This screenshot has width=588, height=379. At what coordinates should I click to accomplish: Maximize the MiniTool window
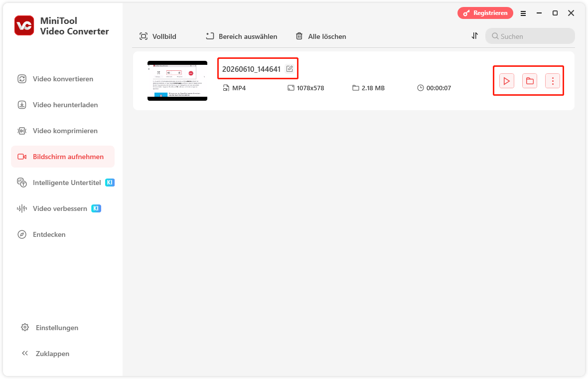[555, 13]
